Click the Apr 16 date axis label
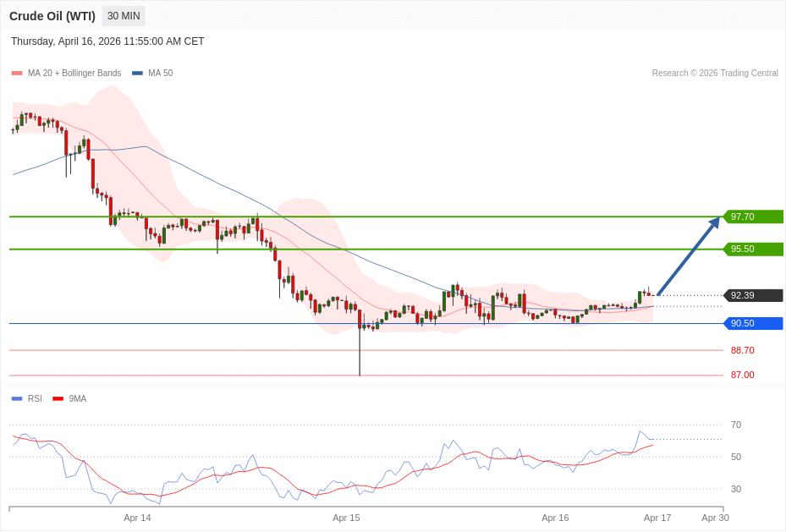 coord(555,518)
